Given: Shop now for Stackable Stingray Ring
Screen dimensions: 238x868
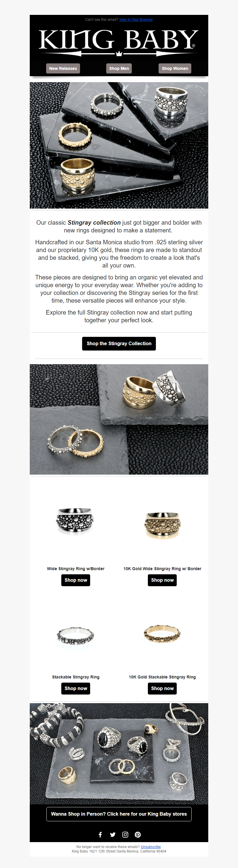Looking at the screenshot, I should point(76,688).
